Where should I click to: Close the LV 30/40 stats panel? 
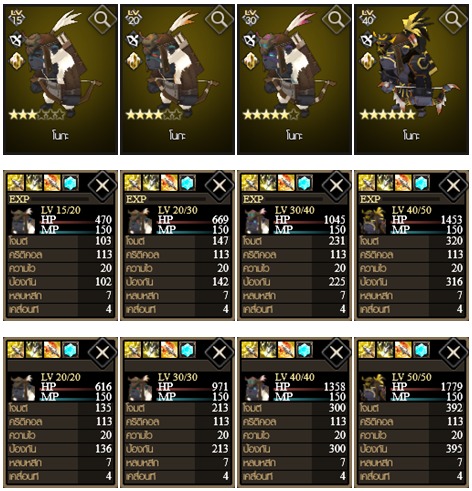pos(336,186)
